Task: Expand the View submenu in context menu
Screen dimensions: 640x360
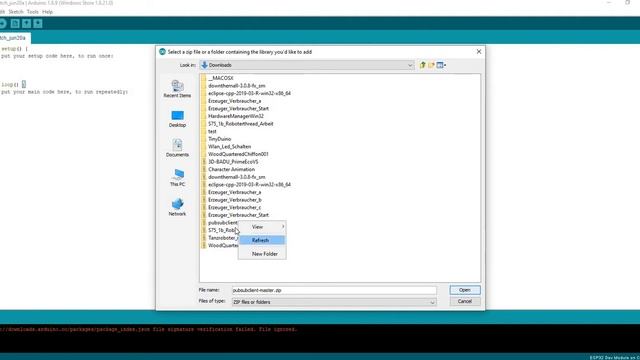Action: click(x=262, y=227)
